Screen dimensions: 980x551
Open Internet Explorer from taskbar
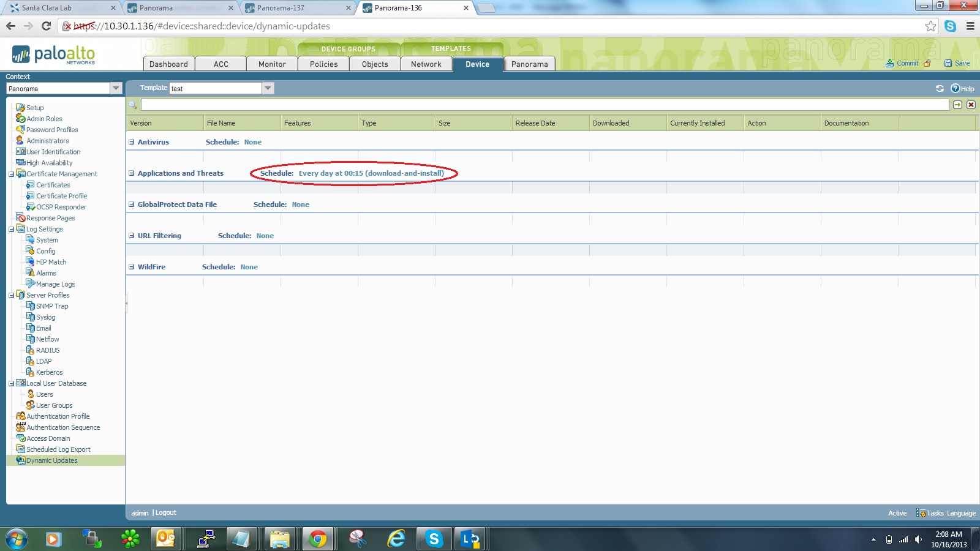coord(396,539)
